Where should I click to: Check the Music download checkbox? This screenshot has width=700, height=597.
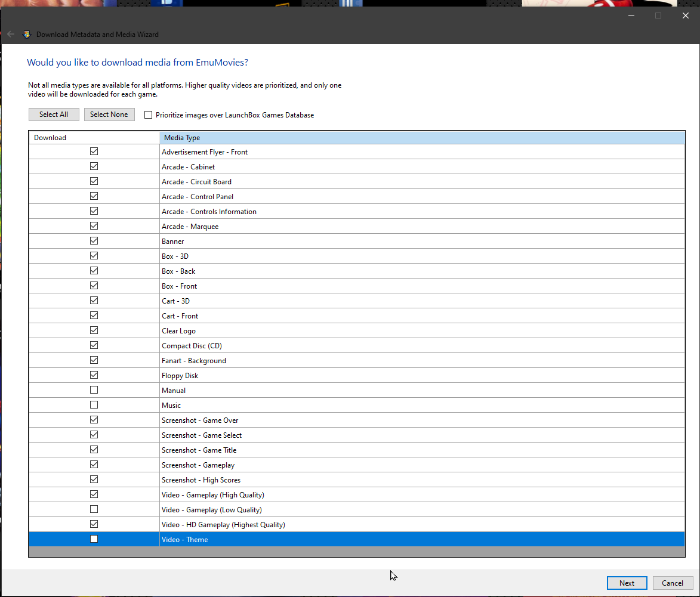tap(94, 405)
